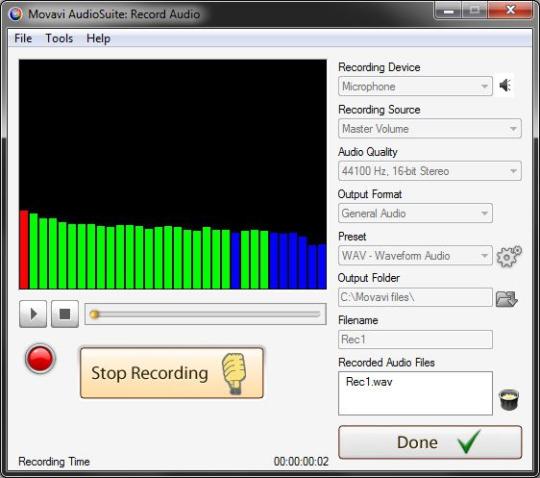Expand the Recording Source dropdown (Master Volume)
540x478 pixels.
click(x=430, y=129)
